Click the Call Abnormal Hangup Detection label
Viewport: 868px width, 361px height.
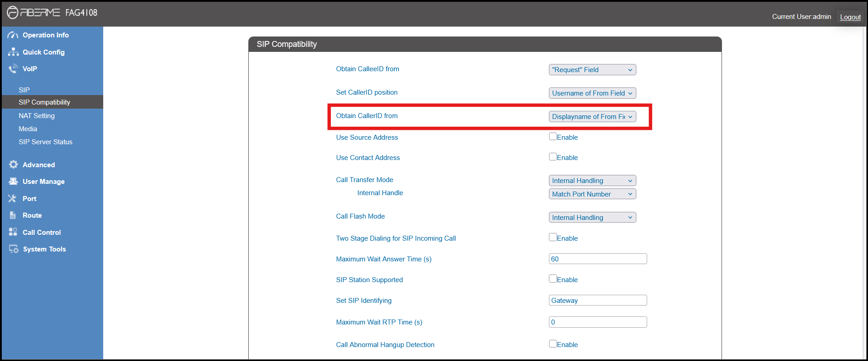point(385,345)
